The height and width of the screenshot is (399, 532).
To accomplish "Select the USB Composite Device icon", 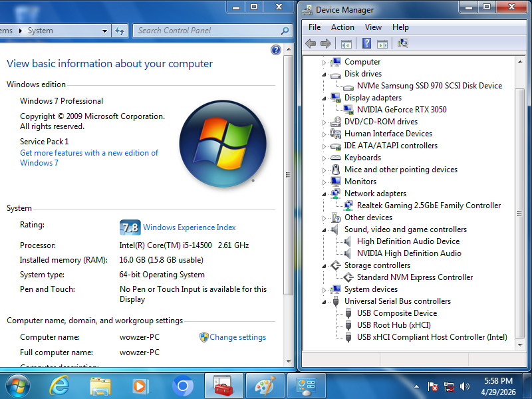I will (348, 313).
